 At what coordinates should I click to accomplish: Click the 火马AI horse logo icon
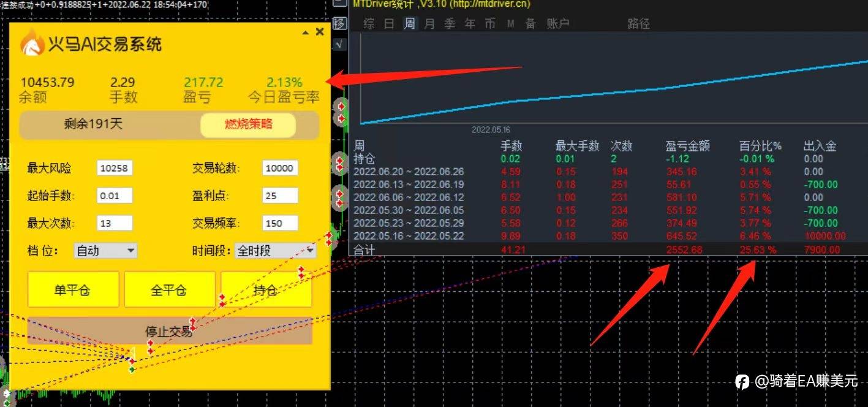33,44
